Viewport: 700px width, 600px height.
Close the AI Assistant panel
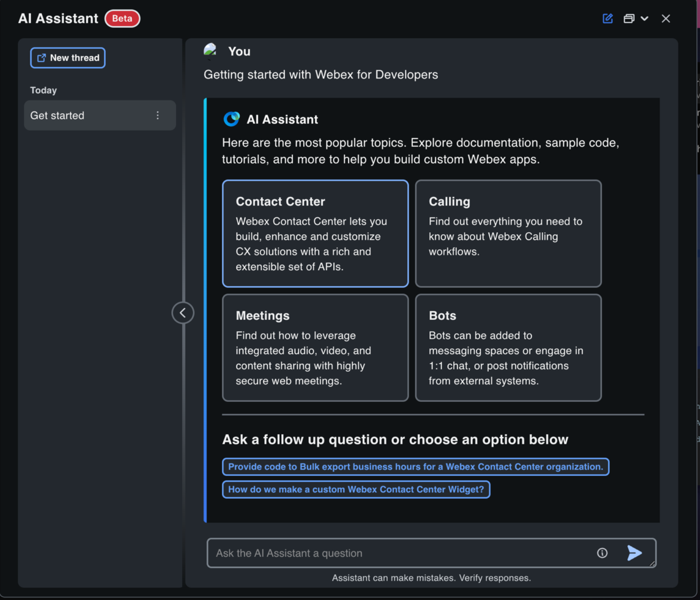[666, 19]
